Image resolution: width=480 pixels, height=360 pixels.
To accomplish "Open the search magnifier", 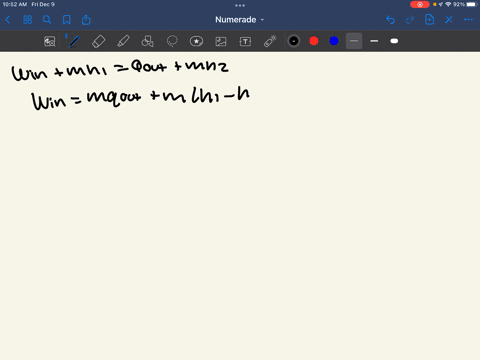I will 47,20.
